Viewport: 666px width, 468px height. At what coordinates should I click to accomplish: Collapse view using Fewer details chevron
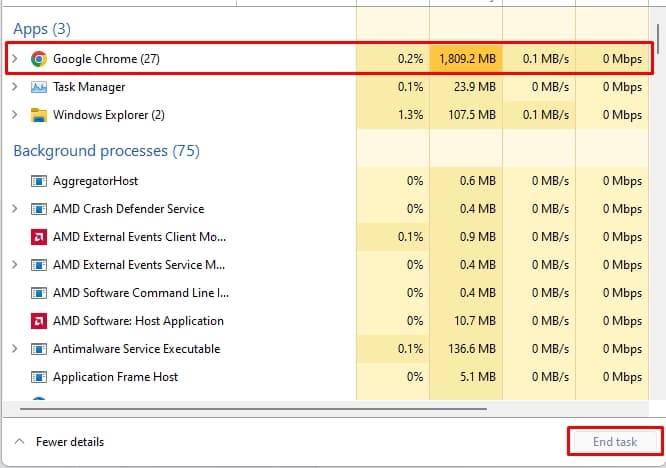(x=19, y=442)
